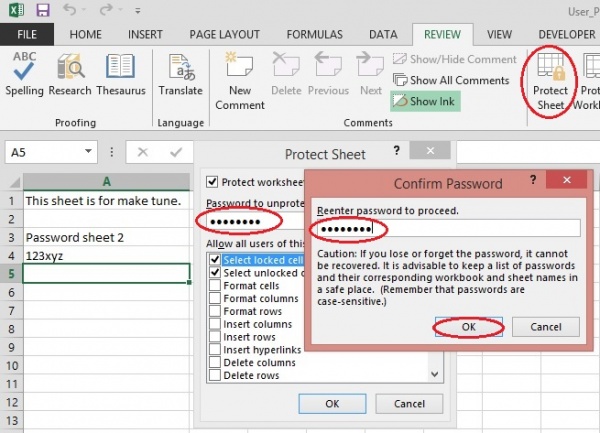Image resolution: width=600 pixels, height=433 pixels.
Task: Confirm password with the OK button
Action: click(470, 327)
